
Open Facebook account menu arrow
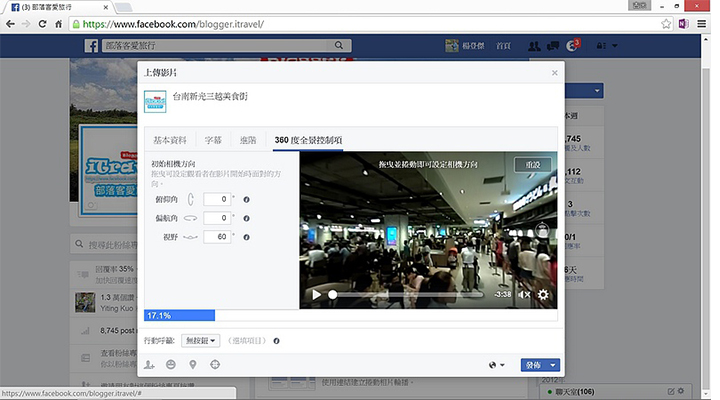615,45
